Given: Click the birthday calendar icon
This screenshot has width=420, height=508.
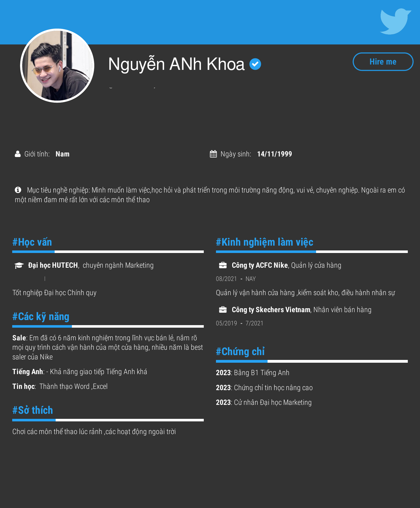Looking at the screenshot, I should point(213,154).
